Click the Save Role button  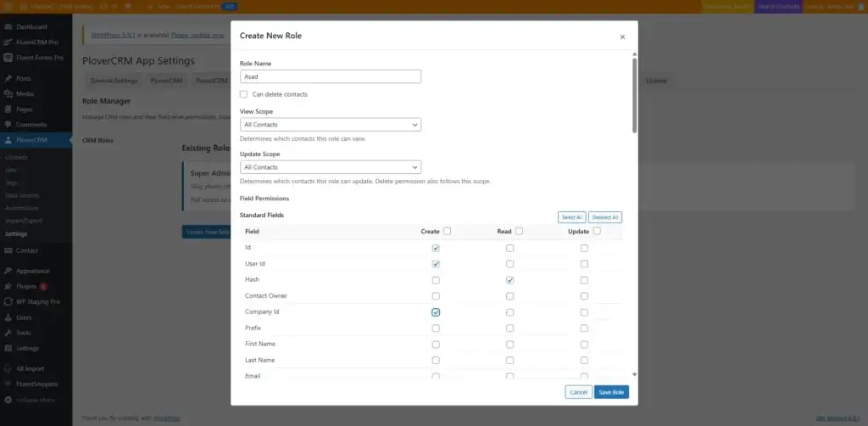point(611,392)
